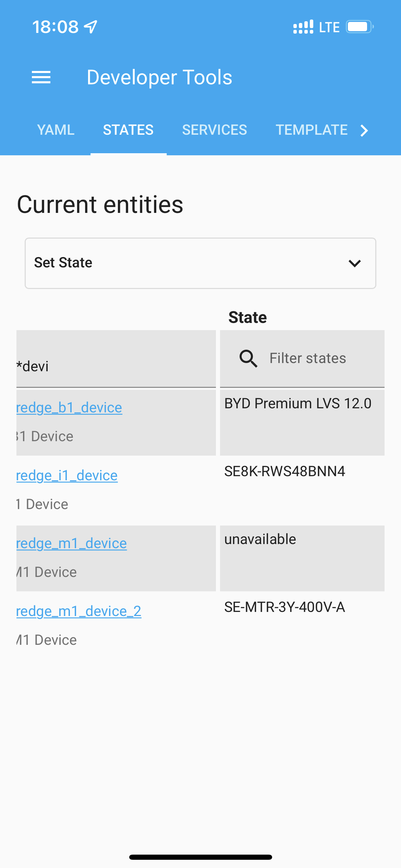Open the redge_b1_device entity link
401x868 pixels.
[69, 407]
